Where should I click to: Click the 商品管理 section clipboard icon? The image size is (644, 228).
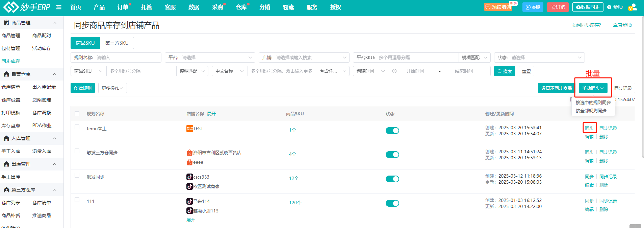pos(6,23)
